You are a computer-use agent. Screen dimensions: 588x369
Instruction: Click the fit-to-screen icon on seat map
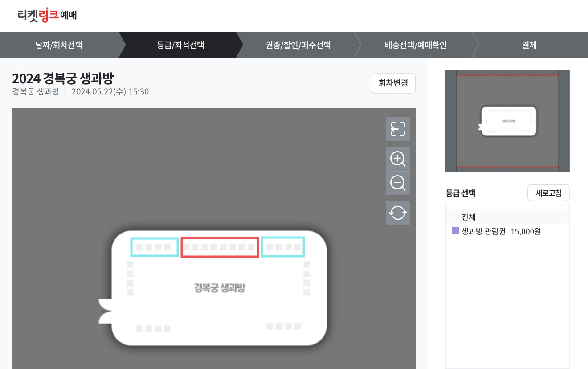[x=398, y=129]
